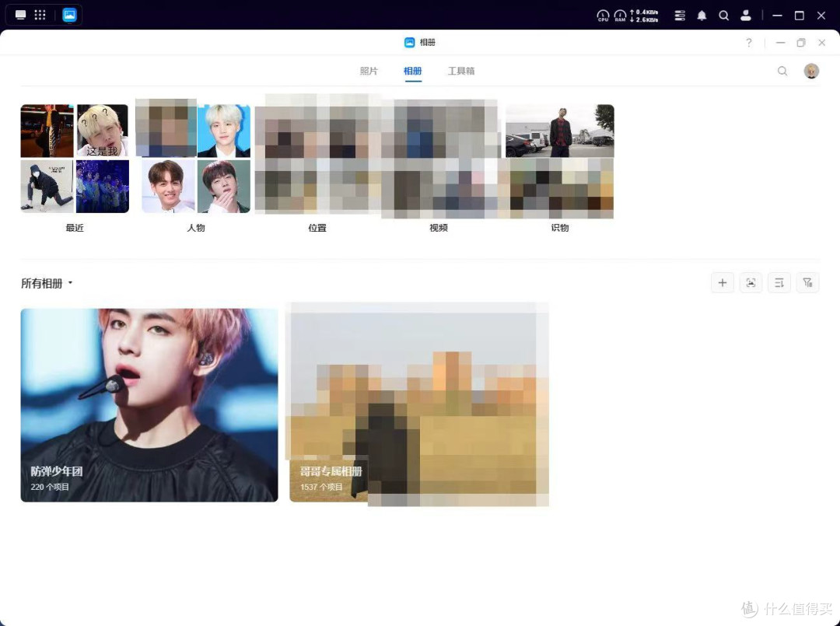Image resolution: width=840 pixels, height=626 pixels.
Task: Open the album filter icon
Action: (x=807, y=283)
